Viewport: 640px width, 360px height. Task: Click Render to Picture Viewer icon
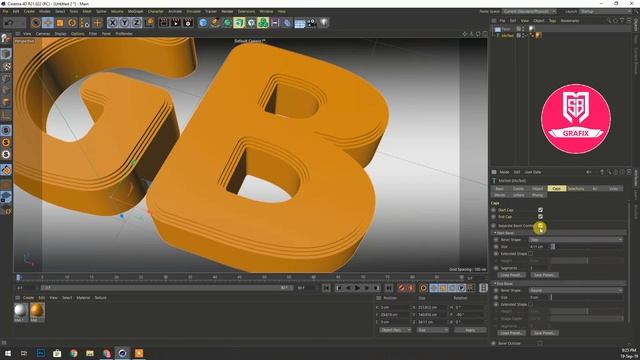coord(176,23)
